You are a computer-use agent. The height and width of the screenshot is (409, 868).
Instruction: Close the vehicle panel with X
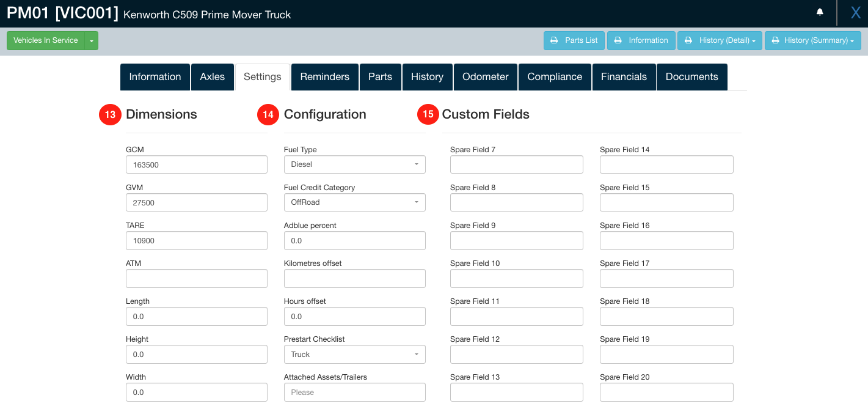pyautogui.click(x=856, y=13)
